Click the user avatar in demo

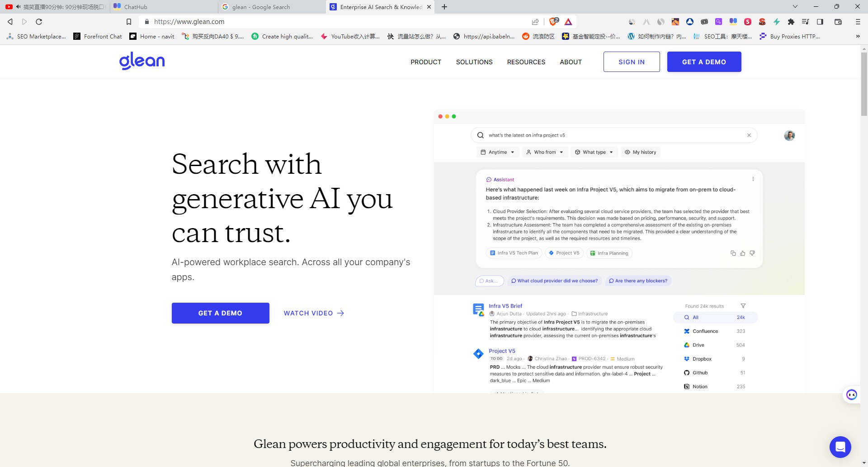[789, 135]
